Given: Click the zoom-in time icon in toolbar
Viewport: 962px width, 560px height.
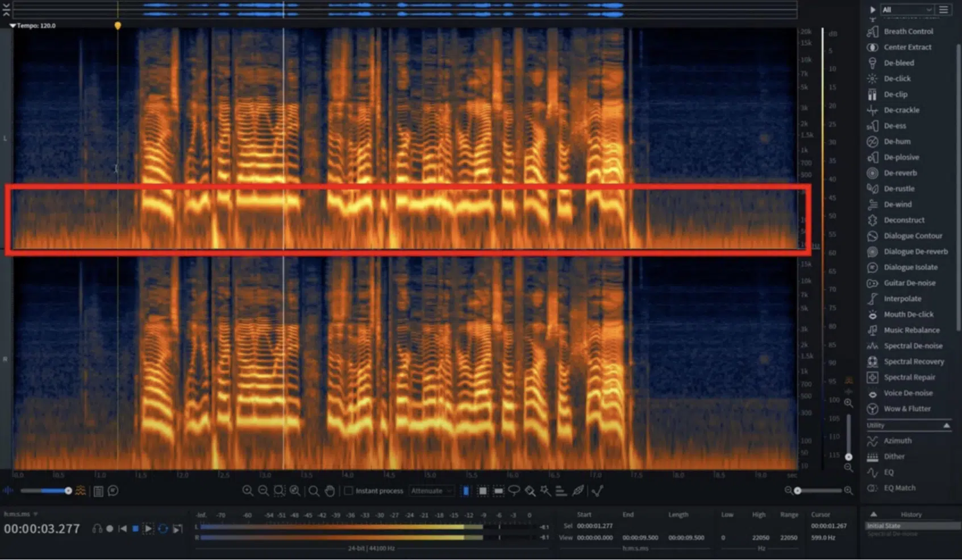Looking at the screenshot, I should [x=248, y=491].
